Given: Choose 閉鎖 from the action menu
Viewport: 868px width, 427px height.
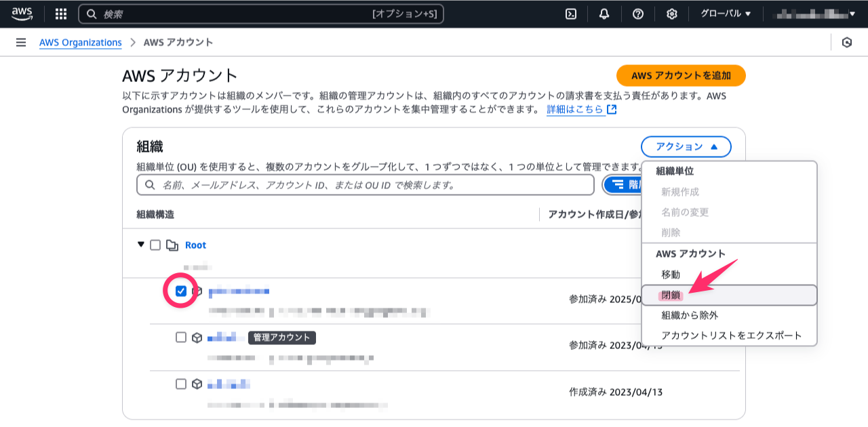Looking at the screenshot, I should pyautogui.click(x=729, y=295).
